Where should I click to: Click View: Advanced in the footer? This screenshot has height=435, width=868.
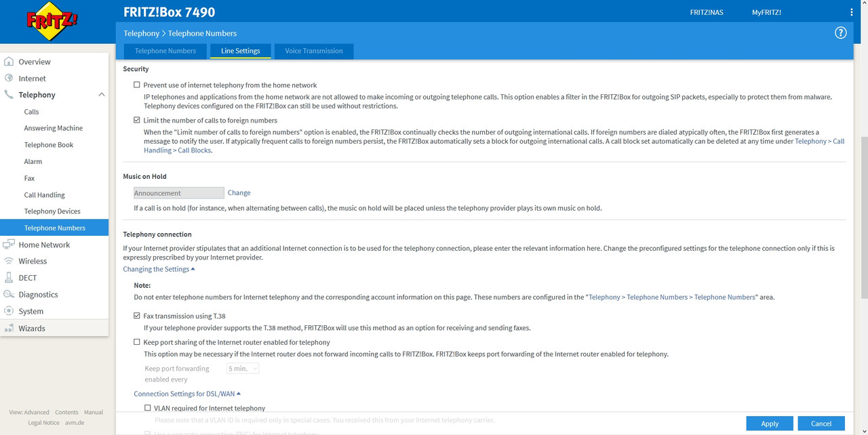click(29, 412)
